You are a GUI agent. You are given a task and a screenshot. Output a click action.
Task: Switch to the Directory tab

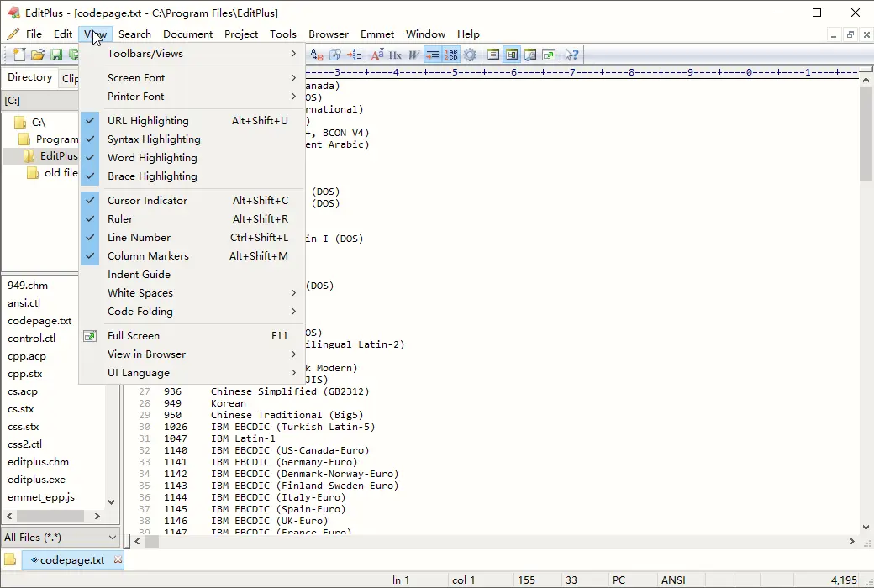pyautogui.click(x=29, y=77)
